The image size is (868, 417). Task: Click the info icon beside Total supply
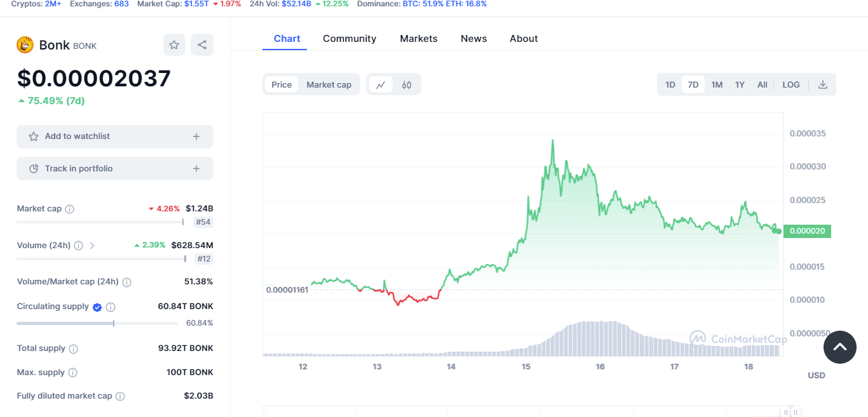point(73,349)
